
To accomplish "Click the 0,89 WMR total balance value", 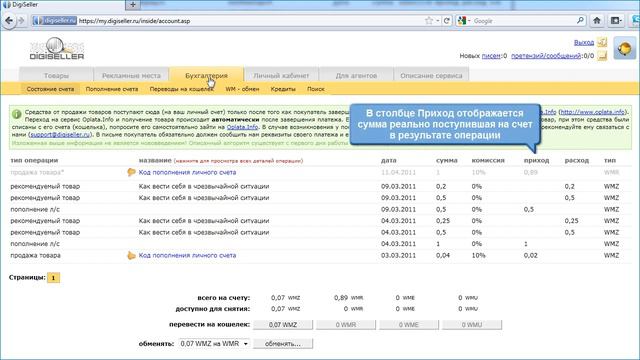I will coord(348,298).
